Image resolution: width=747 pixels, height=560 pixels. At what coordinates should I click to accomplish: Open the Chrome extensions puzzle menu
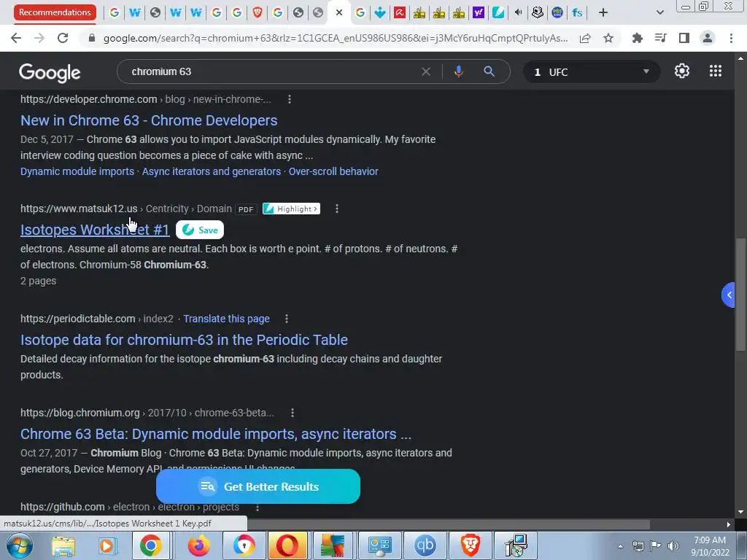[x=638, y=38]
